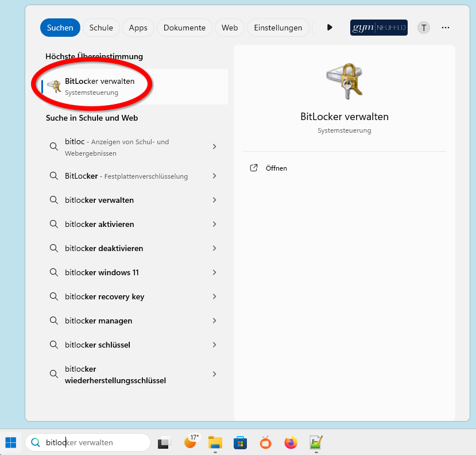Viewport: 476px width, 455px height.
Task: Launch the orange TV app
Action: (x=265, y=442)
